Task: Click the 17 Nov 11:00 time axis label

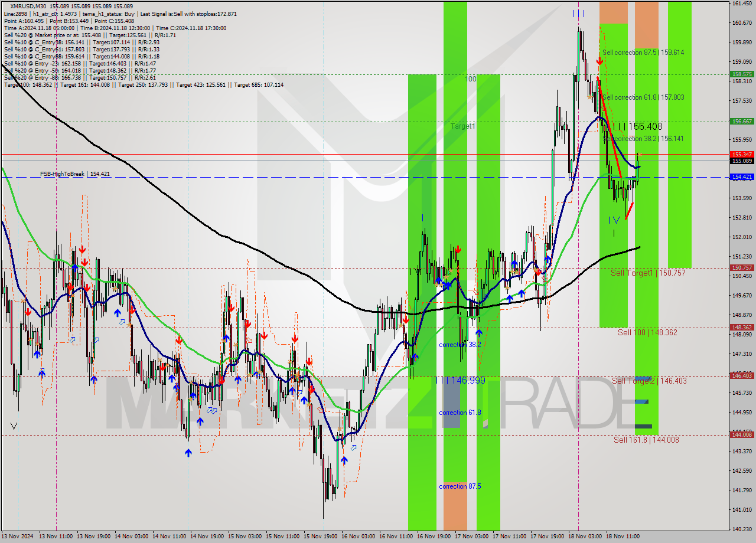Action: point(510,537)
